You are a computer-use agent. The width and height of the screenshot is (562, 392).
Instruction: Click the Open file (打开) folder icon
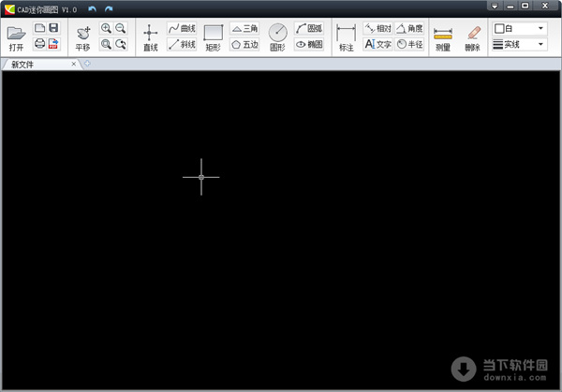[16, 36]
